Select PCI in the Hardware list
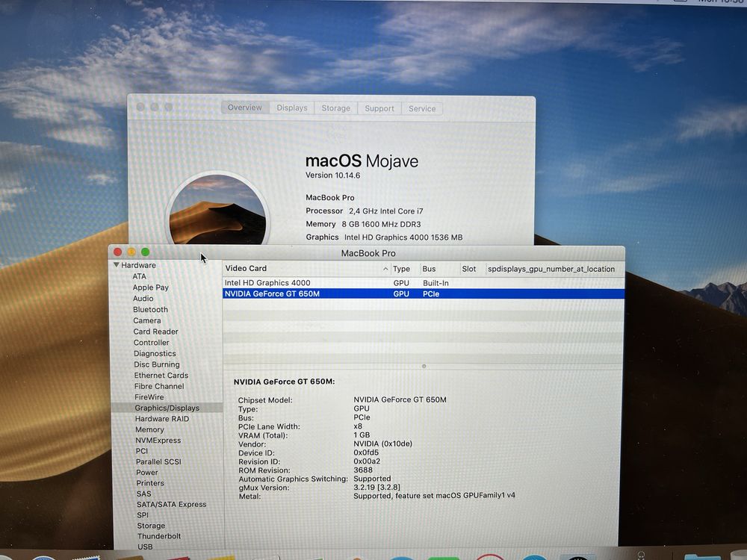 (x=142, y=451)
